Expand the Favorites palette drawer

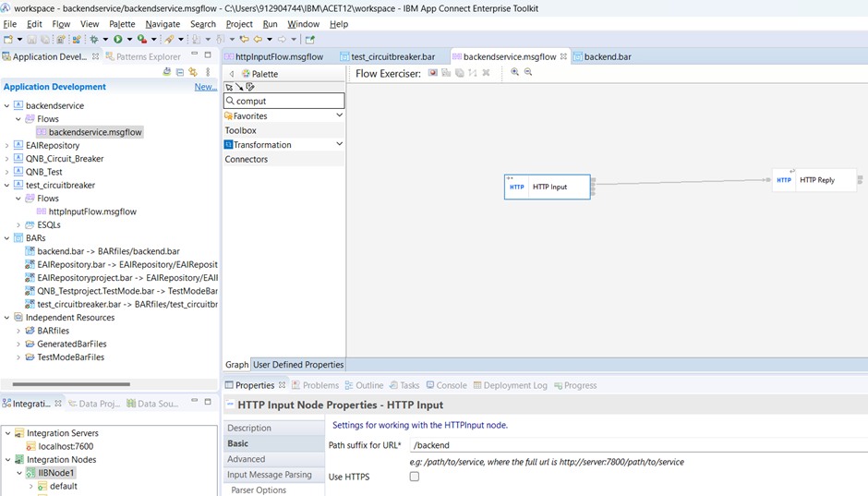pyautogui.click(x=339, y=115)
